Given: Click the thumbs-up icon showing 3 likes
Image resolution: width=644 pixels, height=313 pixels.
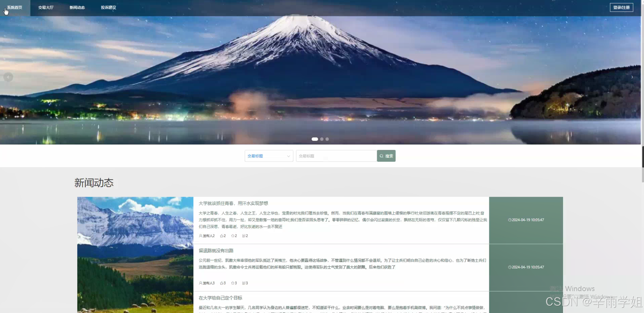Looking at the screenshot, I should [x=222, y=283].
